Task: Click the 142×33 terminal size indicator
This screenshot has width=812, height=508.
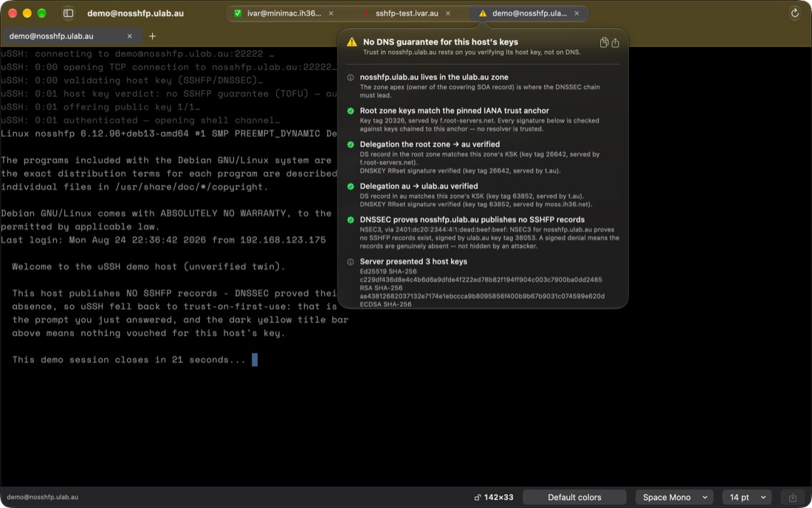Action: coord(498,497)
